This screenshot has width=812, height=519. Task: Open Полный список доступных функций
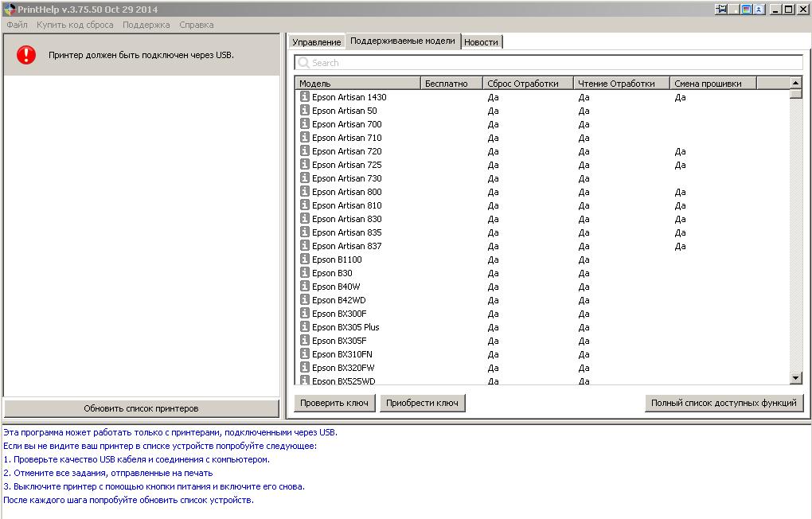724,403
